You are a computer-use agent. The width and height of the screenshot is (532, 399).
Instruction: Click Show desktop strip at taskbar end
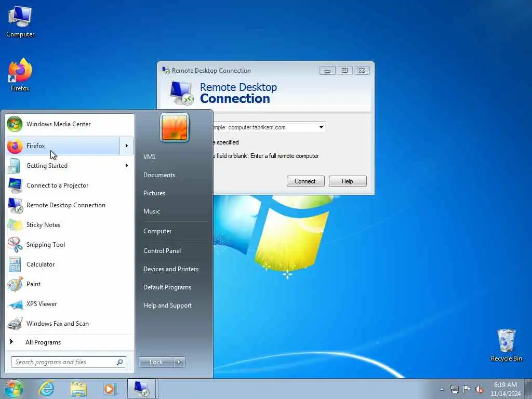click(x=528, y=389)
